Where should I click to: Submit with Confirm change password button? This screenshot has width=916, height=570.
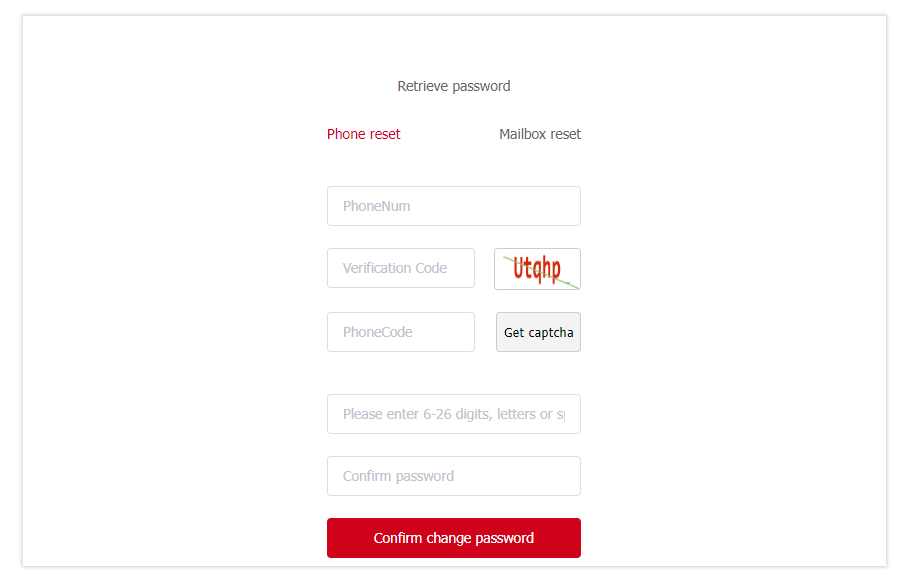pyautogui.click(x=453, y=538)
